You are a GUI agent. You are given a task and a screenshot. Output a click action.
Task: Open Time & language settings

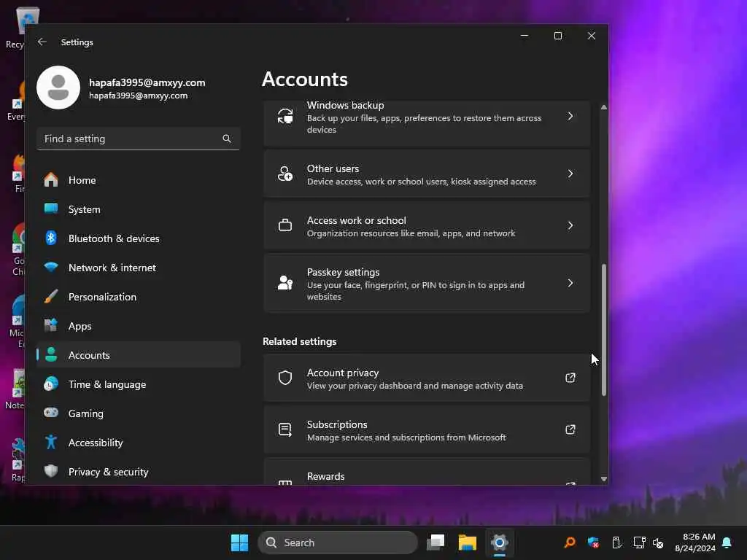138,384
